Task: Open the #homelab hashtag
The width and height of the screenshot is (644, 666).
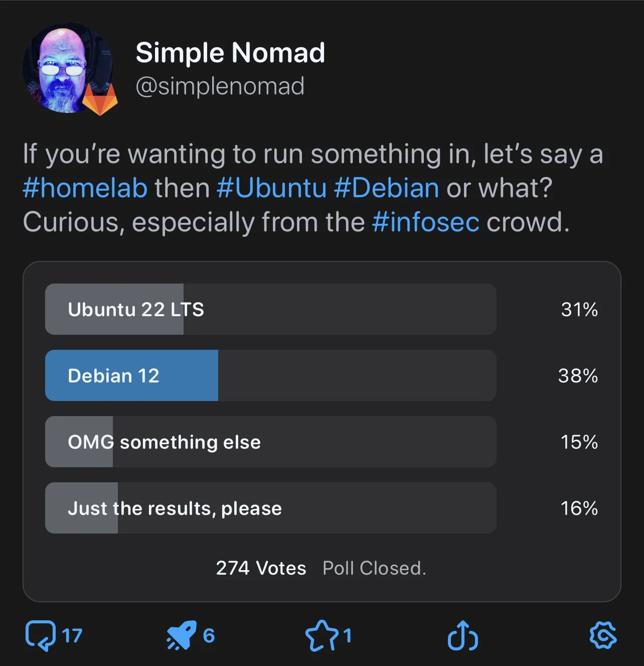Action: (85, 188)
